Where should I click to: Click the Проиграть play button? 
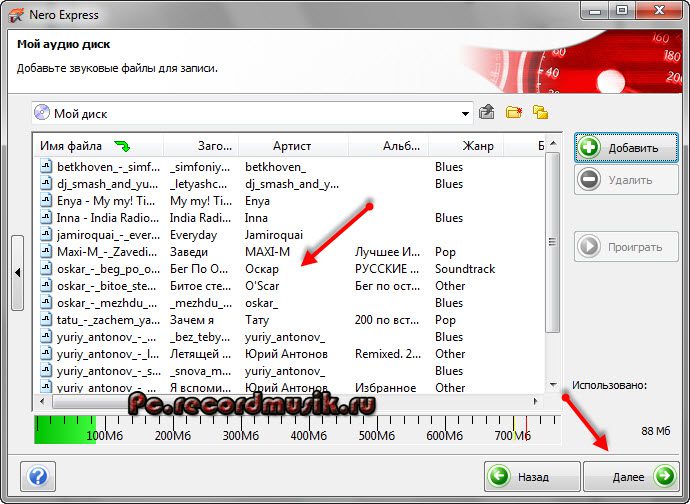click(626, 247)
